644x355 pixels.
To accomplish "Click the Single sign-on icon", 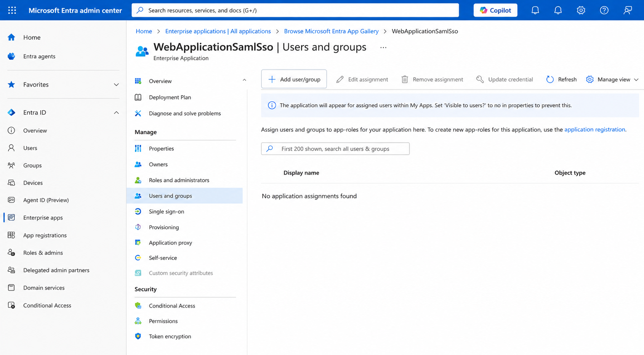I will pos(138,212).
